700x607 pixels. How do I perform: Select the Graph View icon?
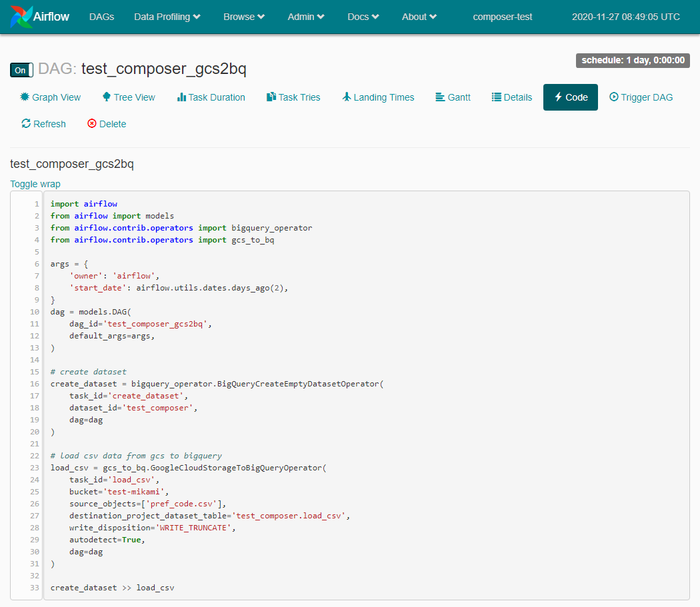pos(24,97)
